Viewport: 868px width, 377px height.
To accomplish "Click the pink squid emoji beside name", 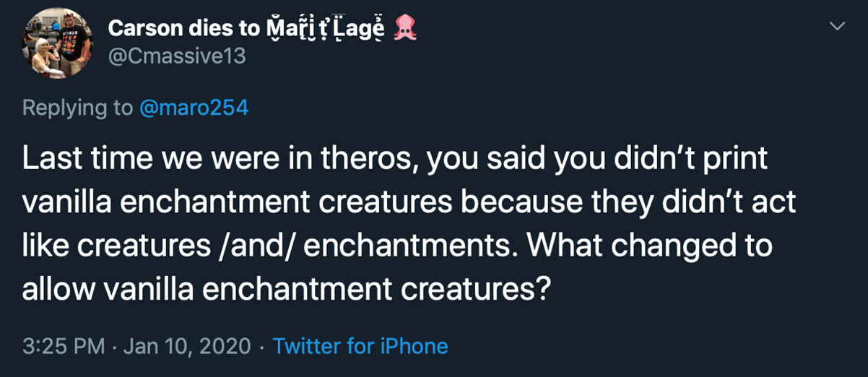I will coord(405,30).
